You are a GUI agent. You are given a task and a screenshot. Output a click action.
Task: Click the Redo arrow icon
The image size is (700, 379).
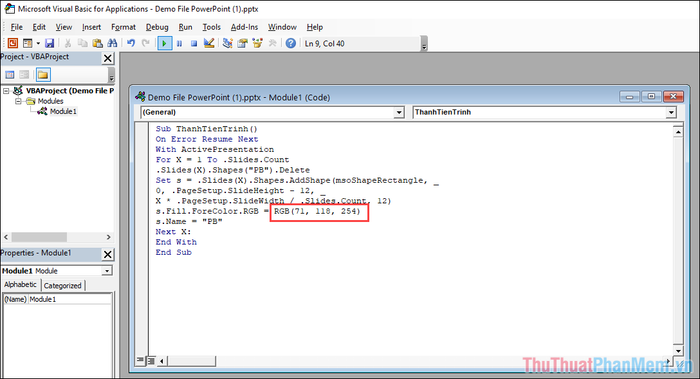[x=146, y=43]
